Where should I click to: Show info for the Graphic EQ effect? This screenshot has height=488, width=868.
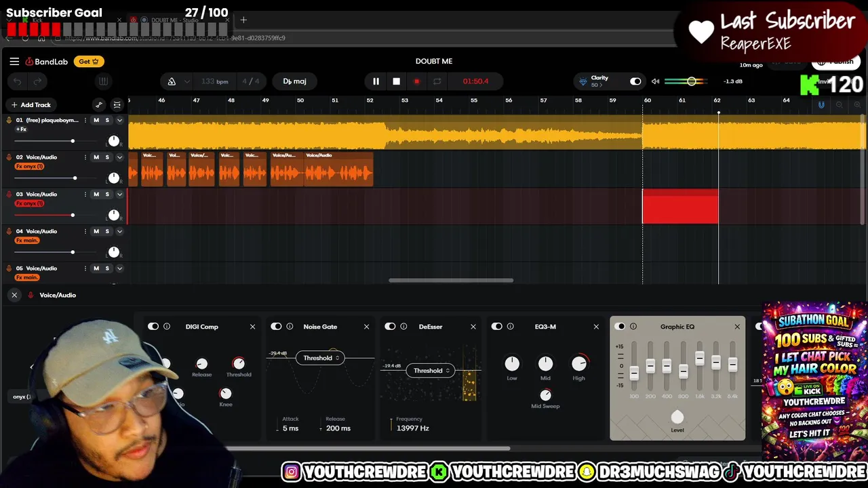[633, 327]
